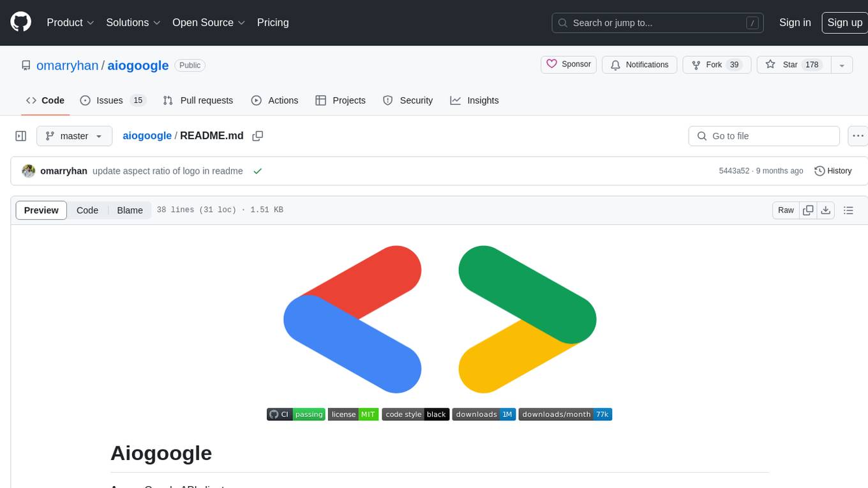The height and width of the screenshot is (488, 868).
Task: Open the Raw file view
Action: (786, 210)
